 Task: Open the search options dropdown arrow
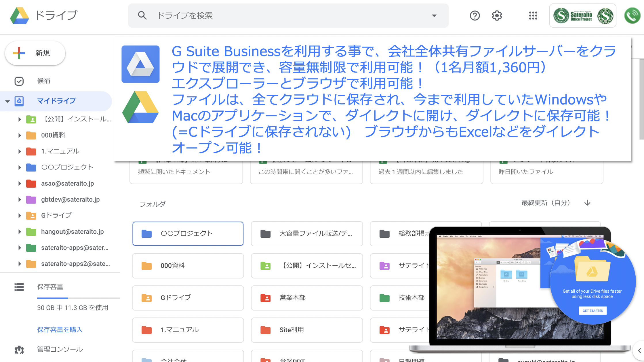pos(434,16)
